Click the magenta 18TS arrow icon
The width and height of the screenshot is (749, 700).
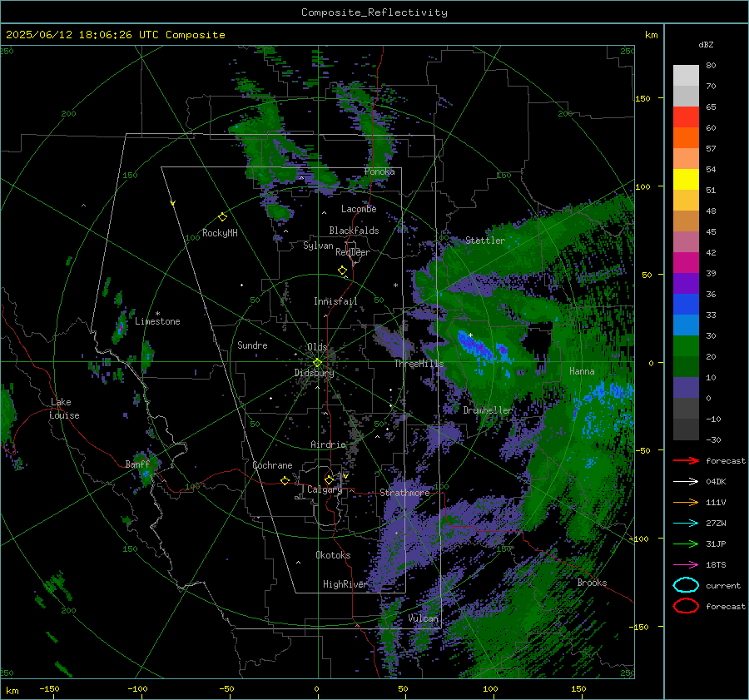tap(686, 565)
